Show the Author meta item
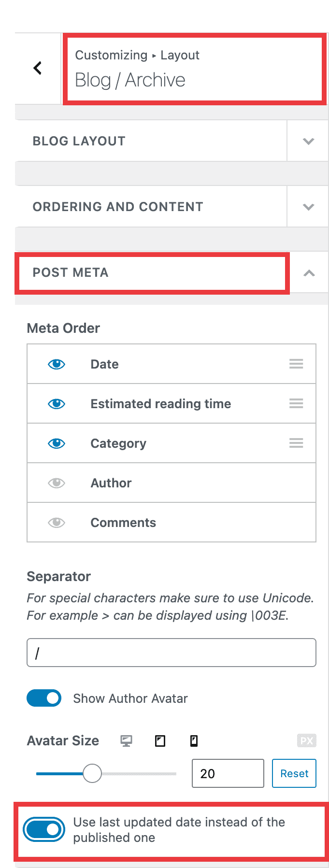 click(57, 483)
